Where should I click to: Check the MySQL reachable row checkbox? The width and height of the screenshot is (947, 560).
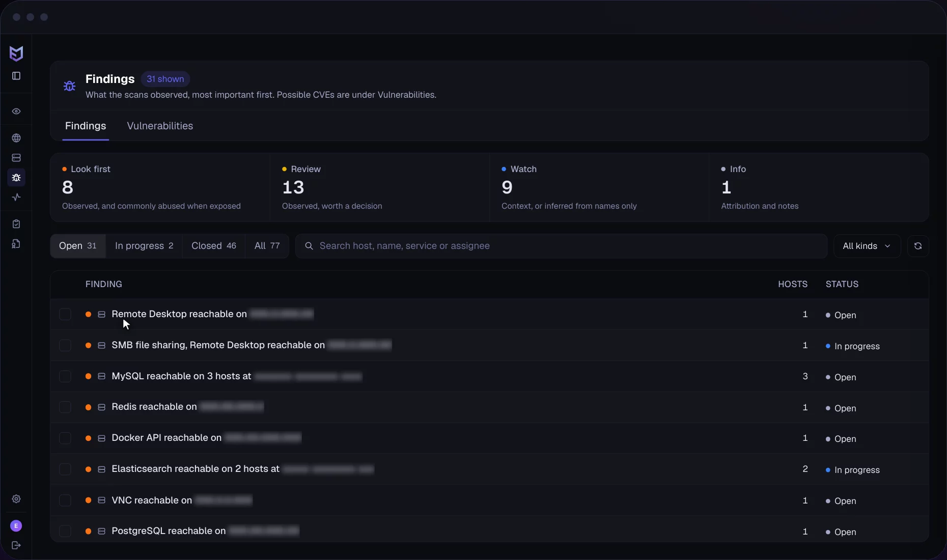coord(65,377)
